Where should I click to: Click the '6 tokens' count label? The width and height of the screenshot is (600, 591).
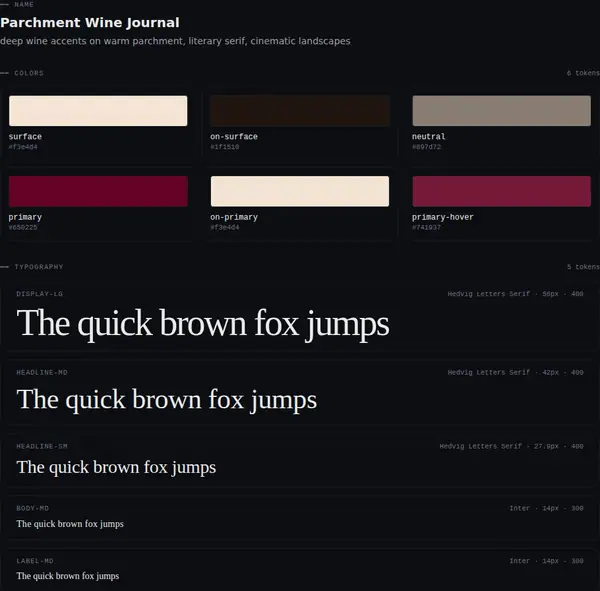pos(583,73)
